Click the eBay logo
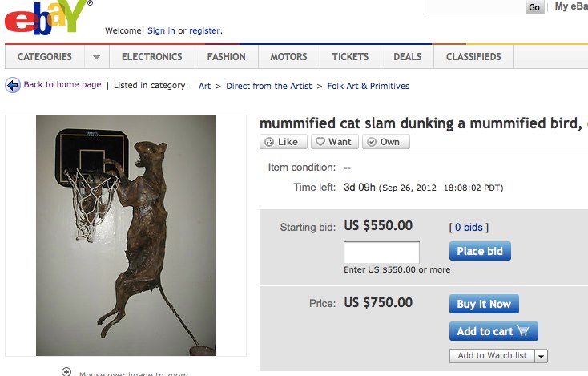 [x=45, y=19]
